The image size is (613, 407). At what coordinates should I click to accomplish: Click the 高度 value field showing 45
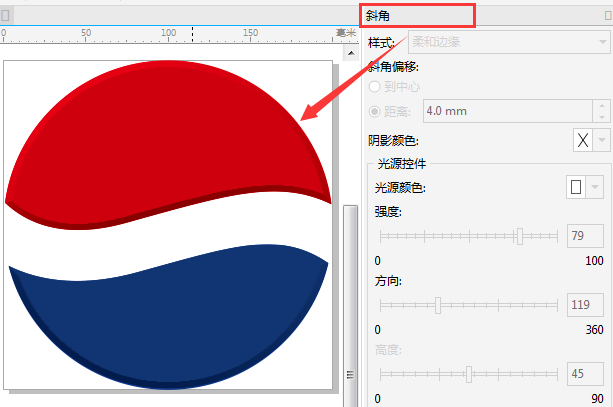585,374
